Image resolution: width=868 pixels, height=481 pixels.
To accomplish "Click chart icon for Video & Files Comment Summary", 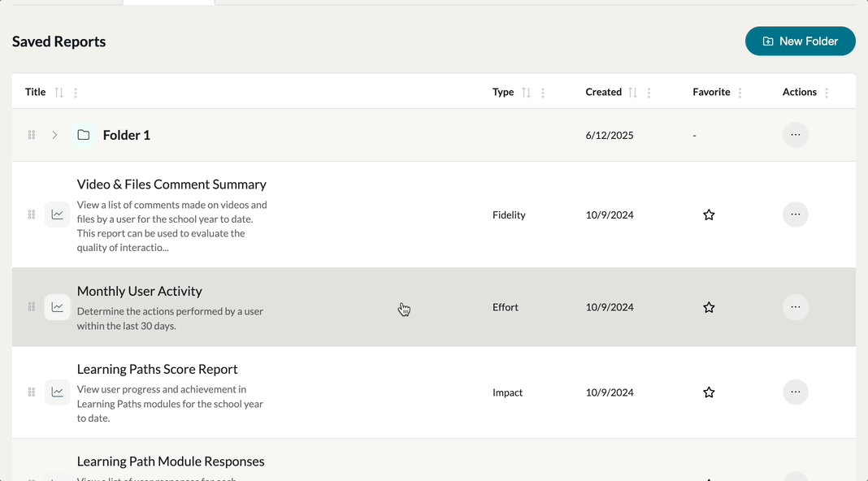I will click(57, 215).
